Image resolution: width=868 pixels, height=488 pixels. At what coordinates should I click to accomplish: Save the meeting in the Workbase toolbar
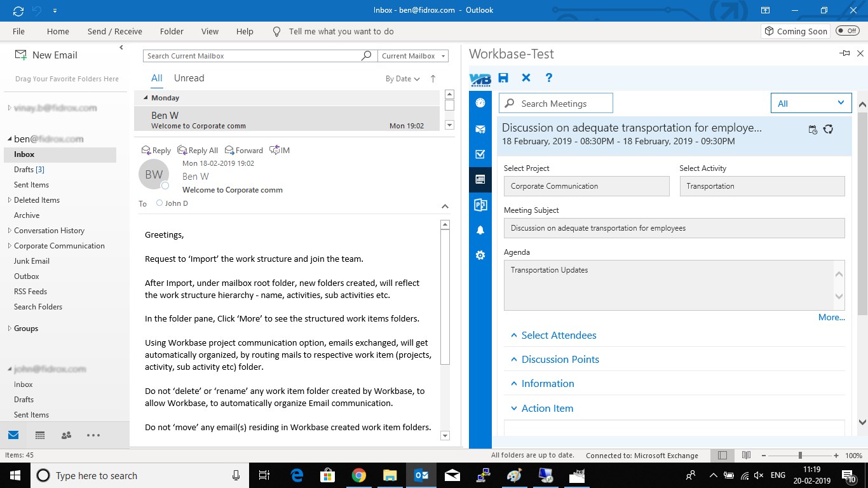click(503, 78)
